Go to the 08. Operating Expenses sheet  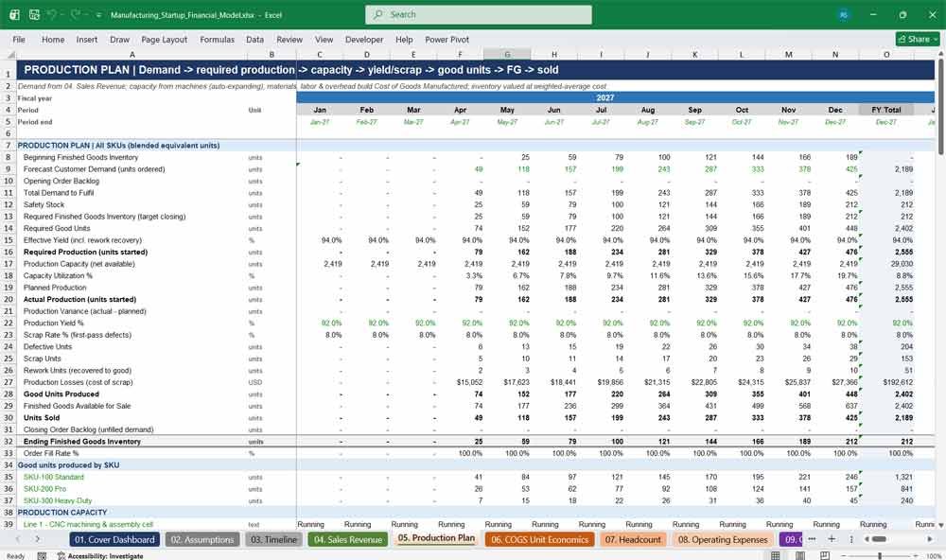coord(722,539)
